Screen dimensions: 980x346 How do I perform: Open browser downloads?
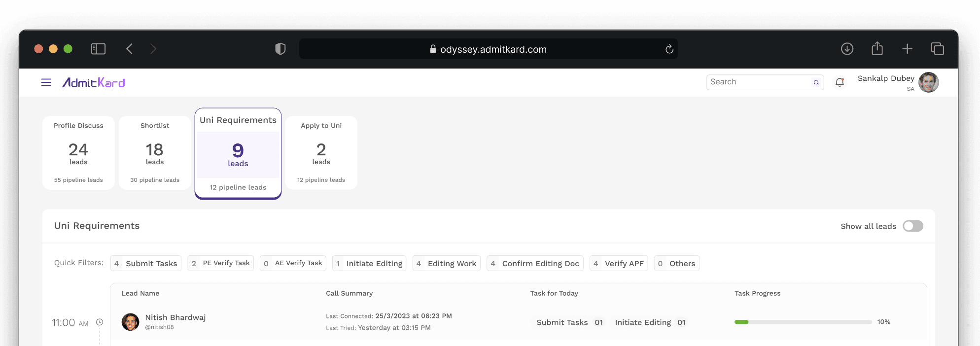click(847, 49)
